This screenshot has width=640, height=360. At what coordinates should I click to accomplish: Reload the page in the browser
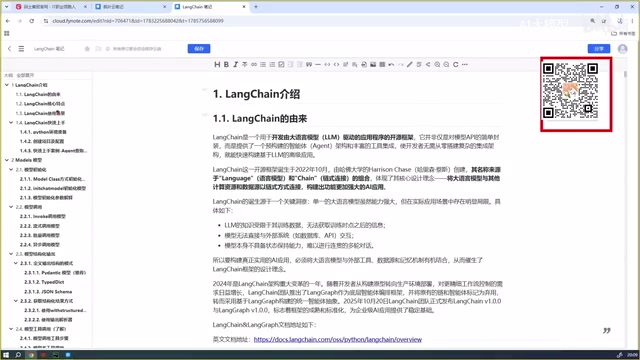pos(31,21)
